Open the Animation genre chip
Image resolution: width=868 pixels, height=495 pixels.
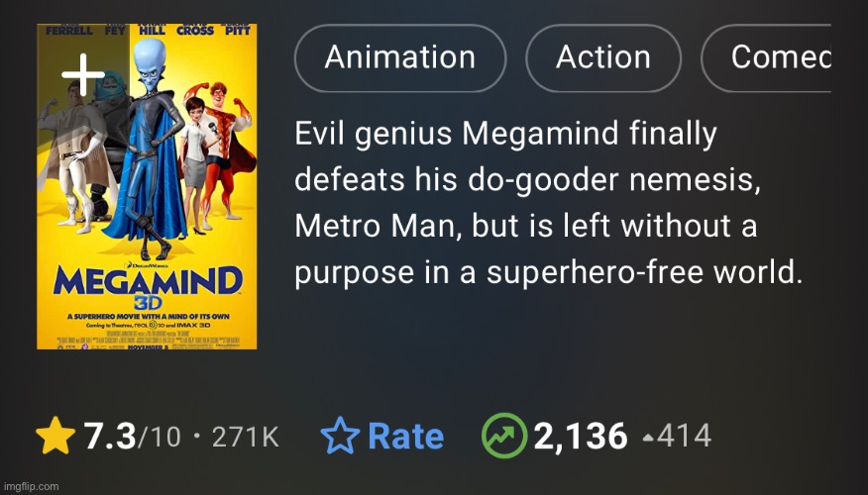click(399, 57)
